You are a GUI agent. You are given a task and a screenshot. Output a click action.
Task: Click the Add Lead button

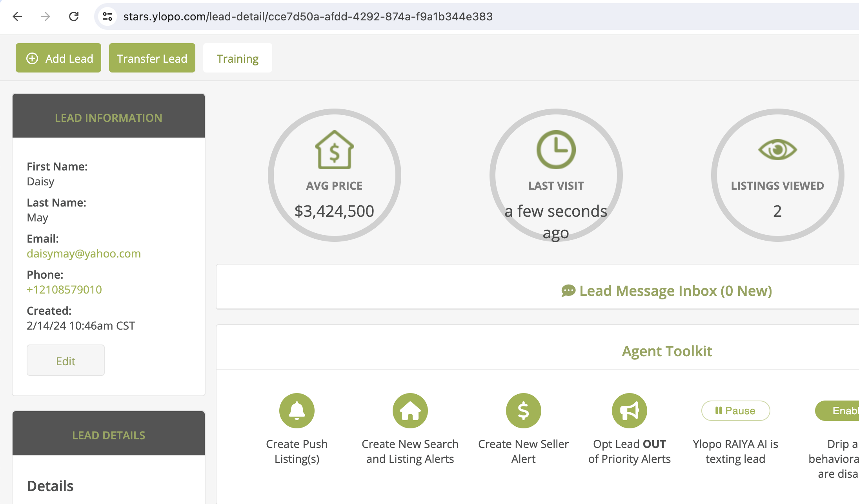(58, 58)
